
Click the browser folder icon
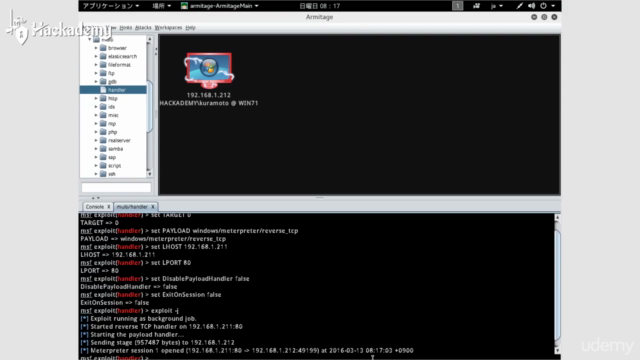pos(103,48)
